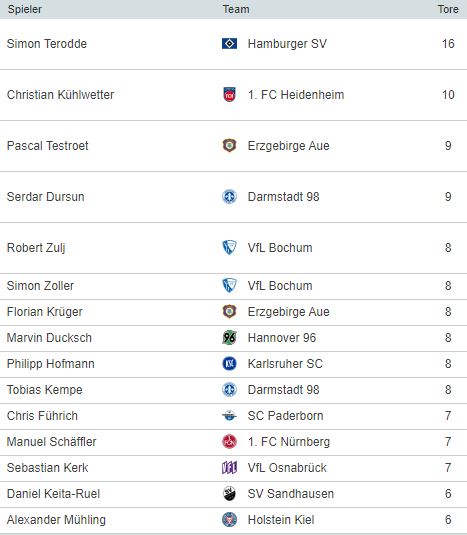The image size is (467, 535).
Task: Click the VfL Osnabrück logo
Action: (229, 467)
